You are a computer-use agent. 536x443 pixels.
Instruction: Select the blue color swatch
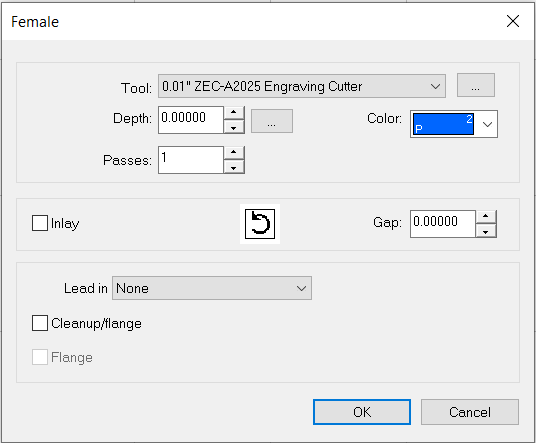pos(443,124)
